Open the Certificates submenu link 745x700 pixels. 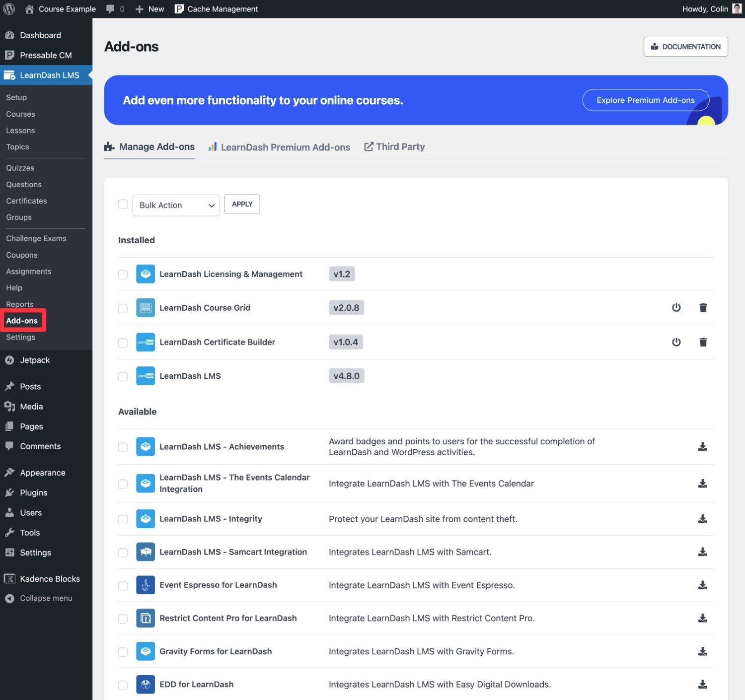click(x=26, y=201)
